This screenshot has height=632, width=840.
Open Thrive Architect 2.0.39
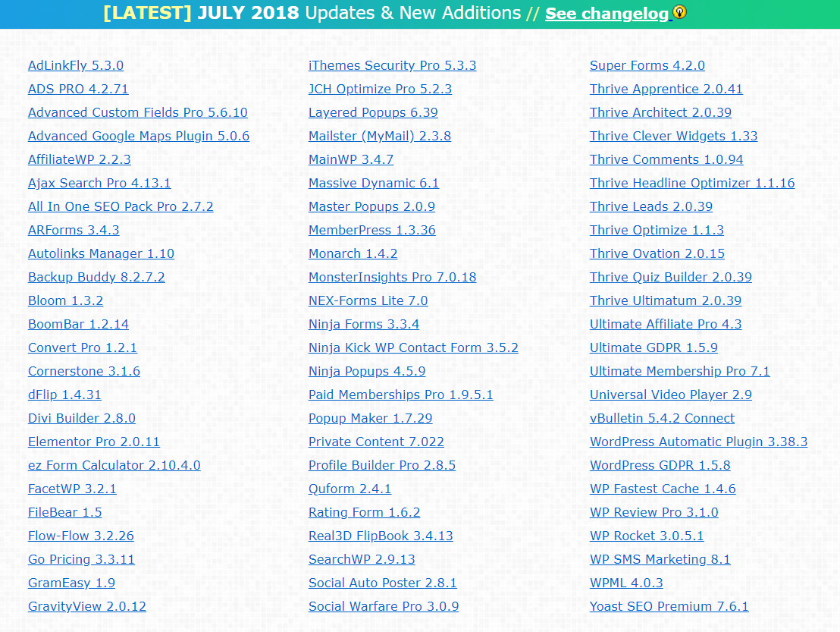pos(660,112)
